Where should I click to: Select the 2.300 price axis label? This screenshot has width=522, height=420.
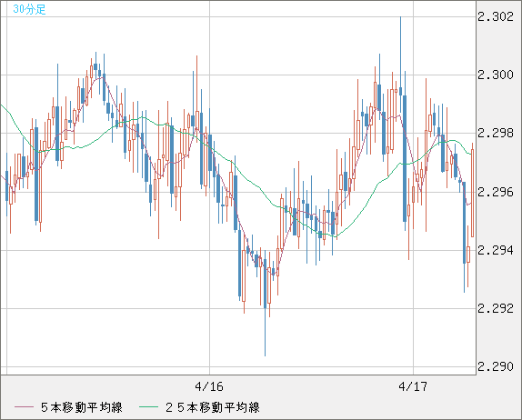(x=496, y=75)
